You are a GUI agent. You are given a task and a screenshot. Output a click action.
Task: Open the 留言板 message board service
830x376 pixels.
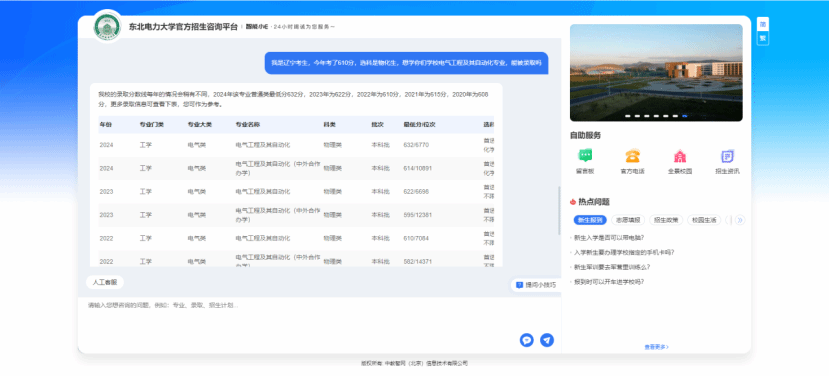click(585, 162)
